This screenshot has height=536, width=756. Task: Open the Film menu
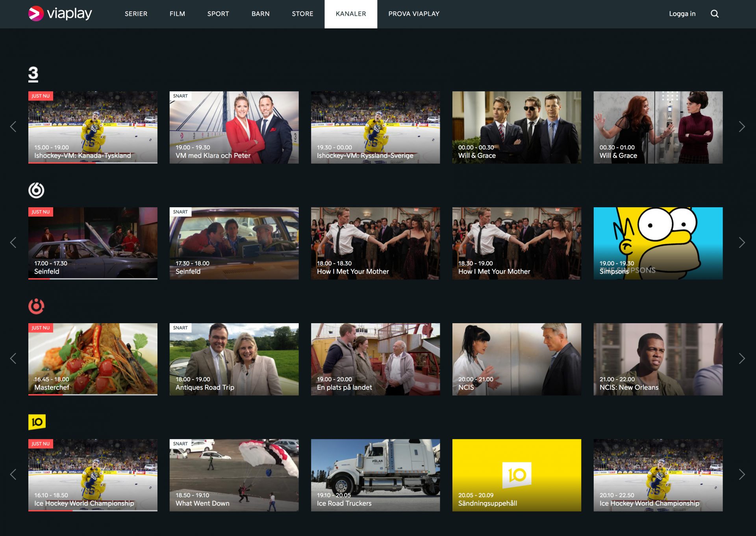point(178,14)
